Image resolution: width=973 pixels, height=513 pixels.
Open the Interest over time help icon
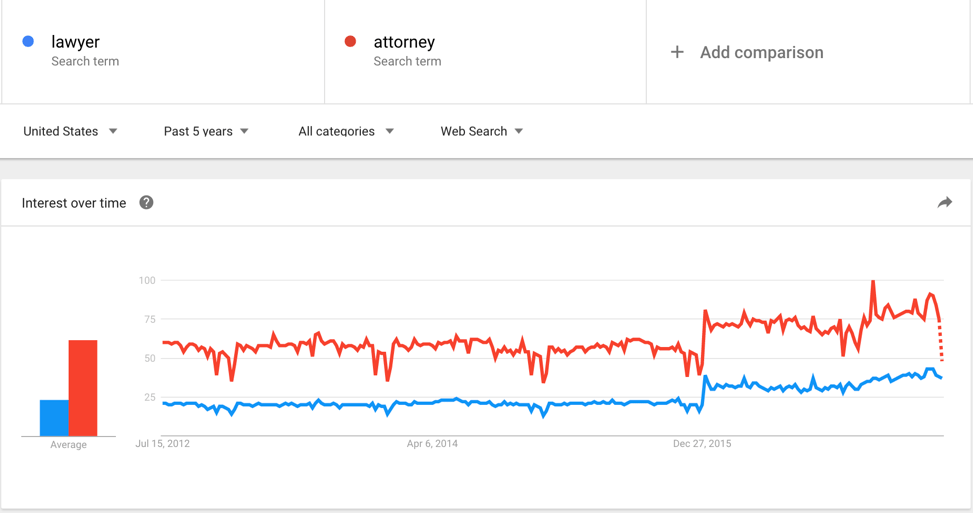(x=146, y=202)
